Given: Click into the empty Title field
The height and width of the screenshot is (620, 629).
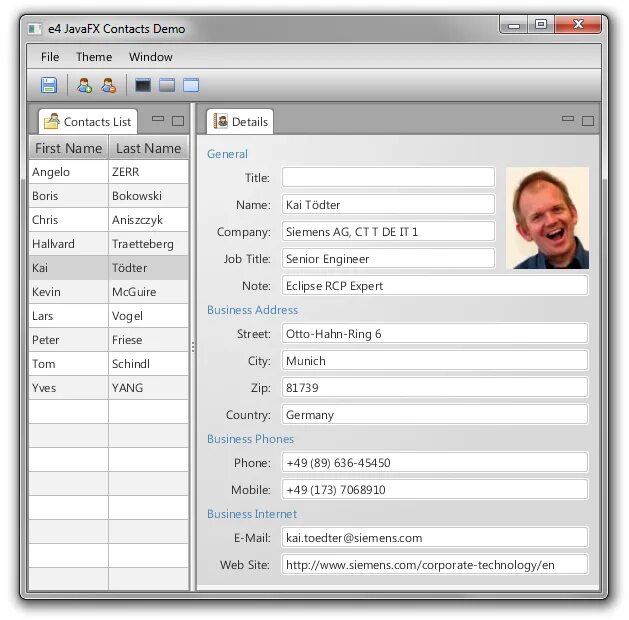Looking at the screenshot, I should (x=388, y=177).
